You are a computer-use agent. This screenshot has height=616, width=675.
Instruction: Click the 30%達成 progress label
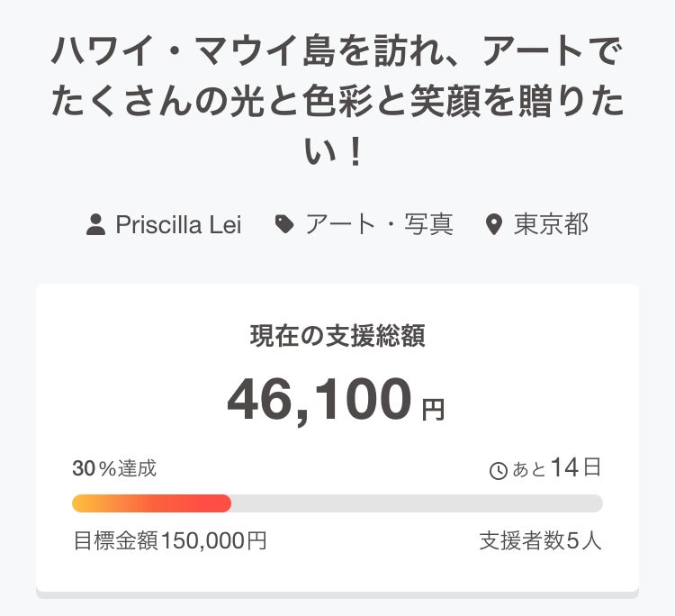114,468
